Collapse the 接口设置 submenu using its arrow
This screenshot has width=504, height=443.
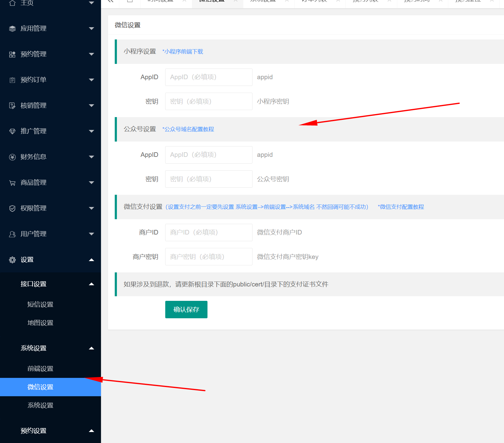91,284
